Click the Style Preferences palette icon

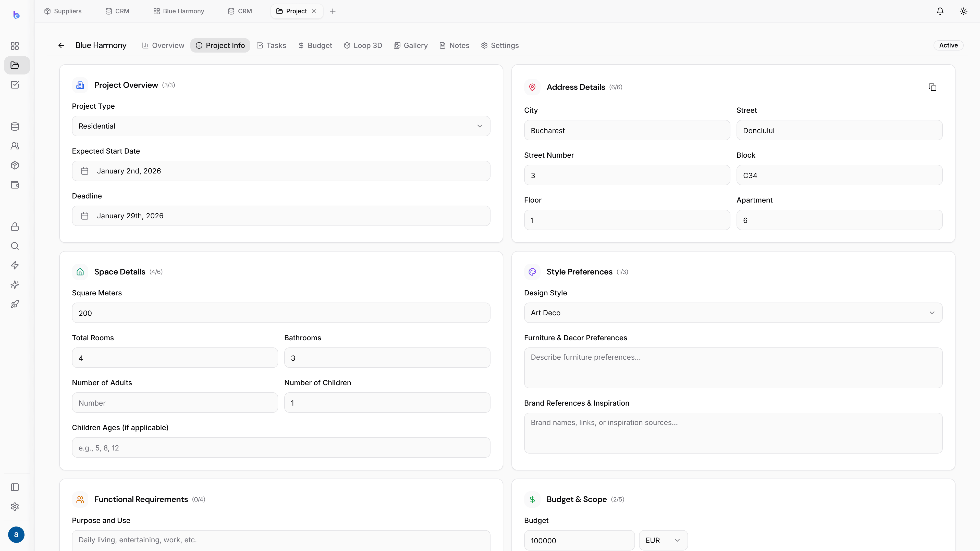point(532,272)
